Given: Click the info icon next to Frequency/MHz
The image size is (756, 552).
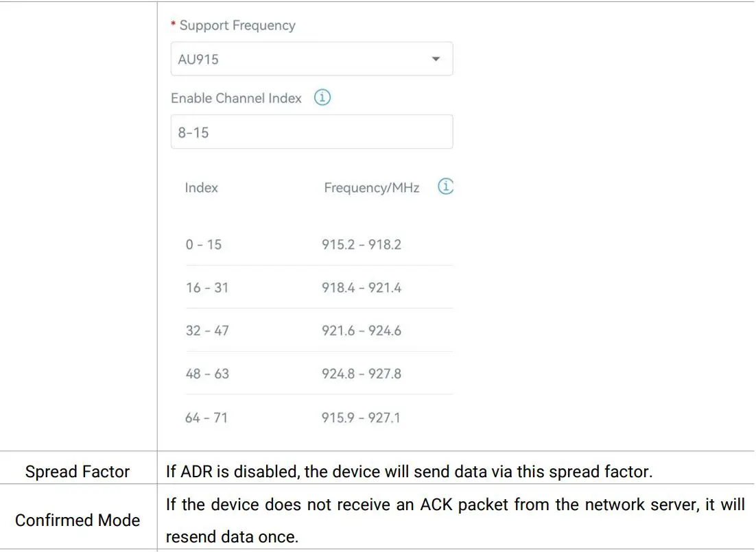Looking at the screenshot, I should 445,187.
